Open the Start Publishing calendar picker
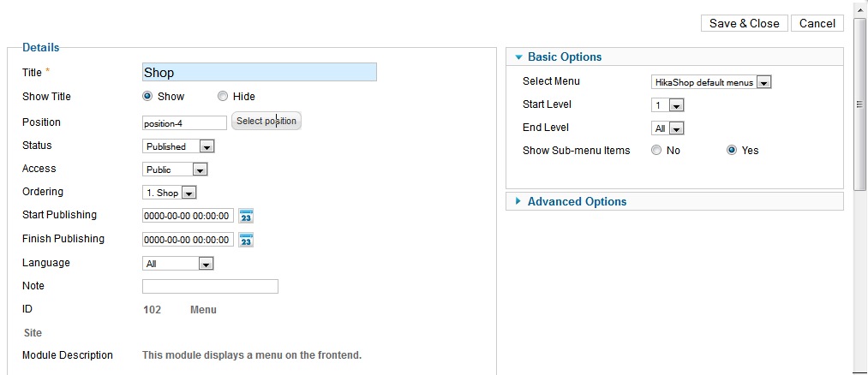The width and height of the screenshot is (868, 375). [x=246, y=216]
